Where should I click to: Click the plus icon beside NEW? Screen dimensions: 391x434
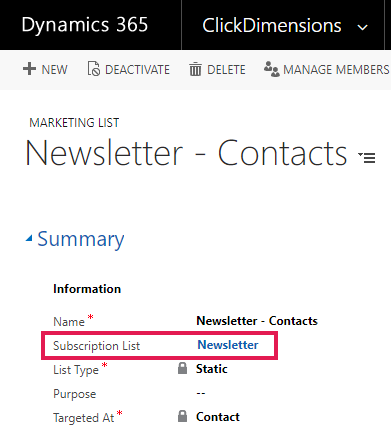29,69
